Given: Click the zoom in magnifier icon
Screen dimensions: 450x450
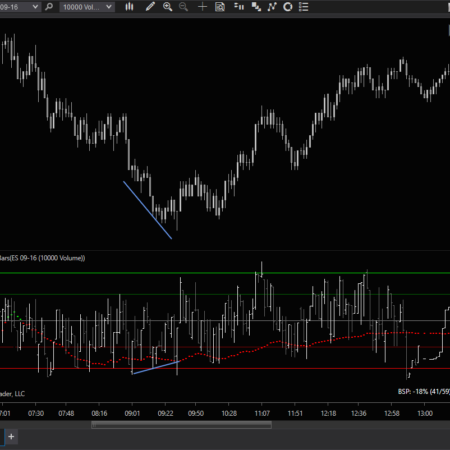Looking at the screenshot, I should click(x=167, y=7).
